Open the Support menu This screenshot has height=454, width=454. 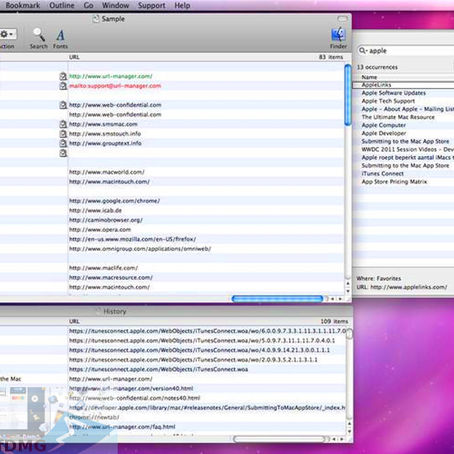pyautogui.click(x=152, y=5)
